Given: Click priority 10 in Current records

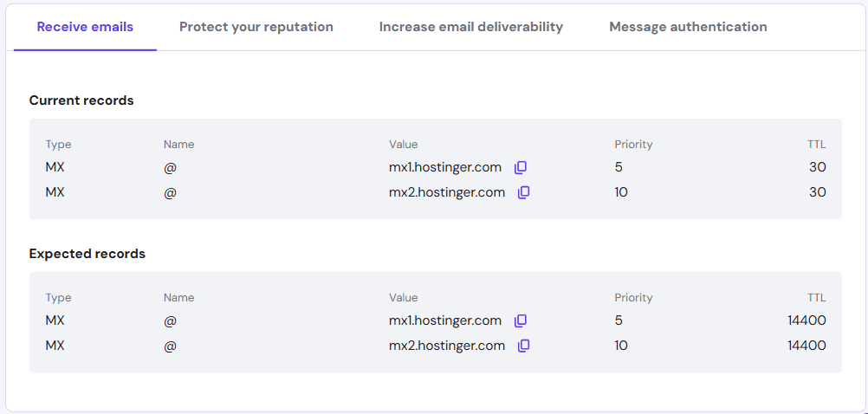Looking at the screenshot, I should click(x=621, y=192).
